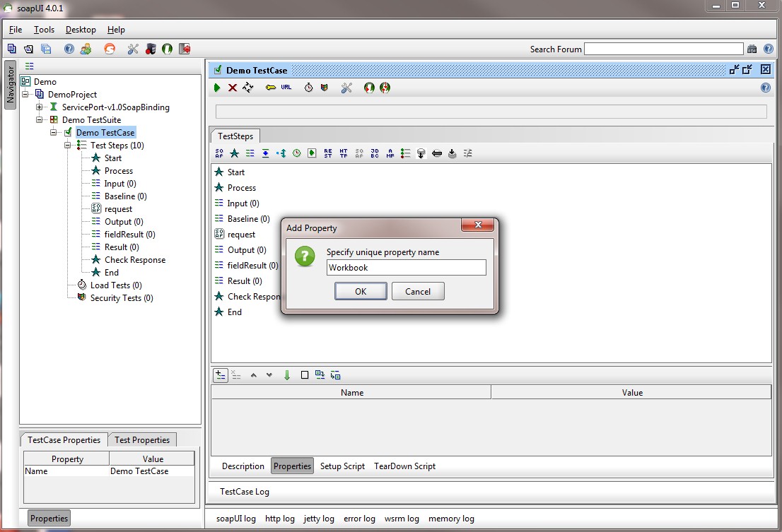Select Security Tests (0) tree item

pos(121,298)
